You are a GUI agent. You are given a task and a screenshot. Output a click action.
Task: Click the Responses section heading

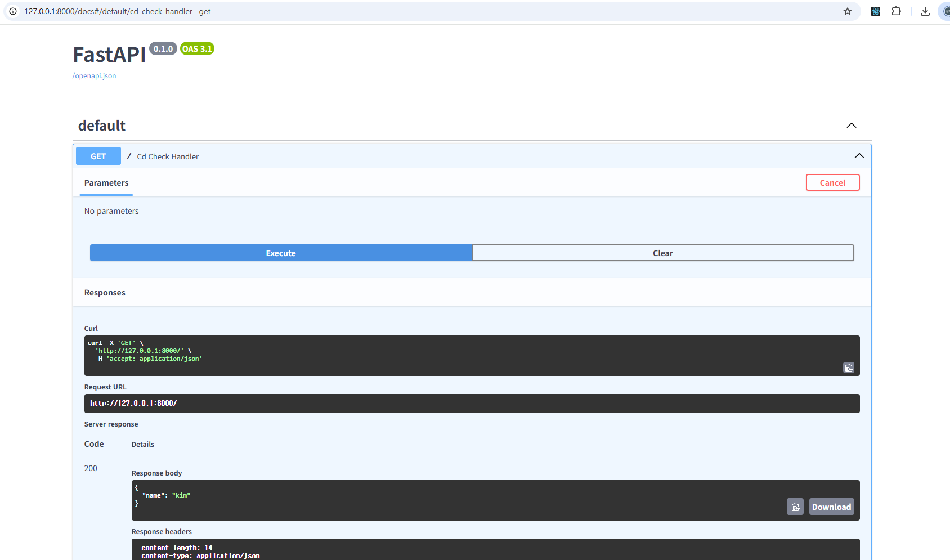105,293
